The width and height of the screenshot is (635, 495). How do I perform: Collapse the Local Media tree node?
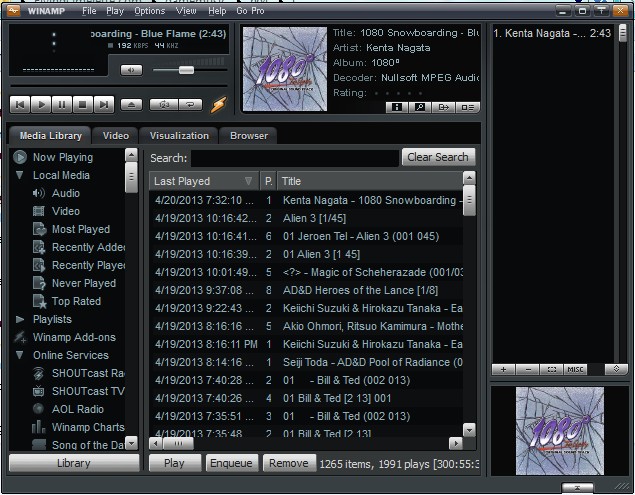(x=19, y=175)
